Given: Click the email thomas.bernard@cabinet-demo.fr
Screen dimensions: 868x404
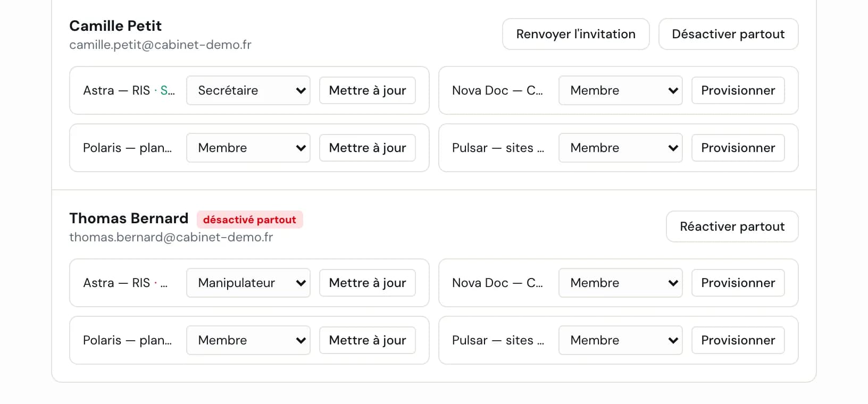Looking at the screenshot, I should [x=171, y=237].
